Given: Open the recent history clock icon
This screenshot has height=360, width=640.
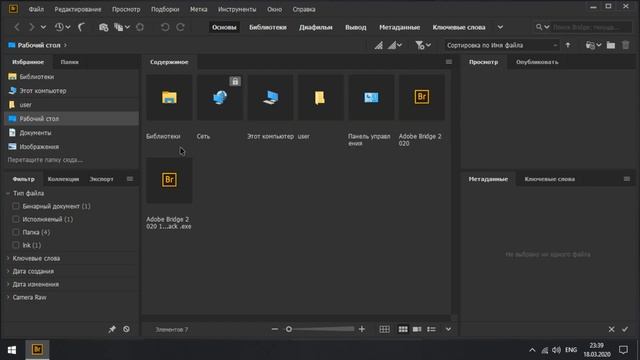Looking at the screenshot, I should (x=59, y=27).
